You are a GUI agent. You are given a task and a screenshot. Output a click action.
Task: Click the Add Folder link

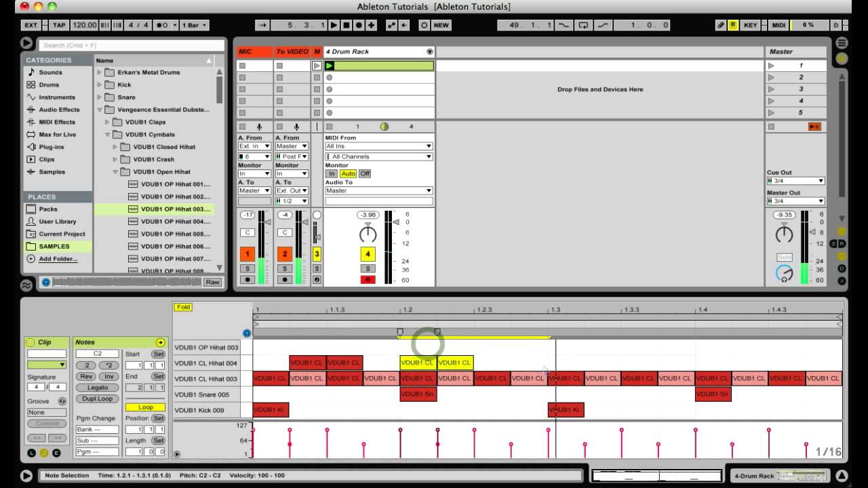point(58,259)
